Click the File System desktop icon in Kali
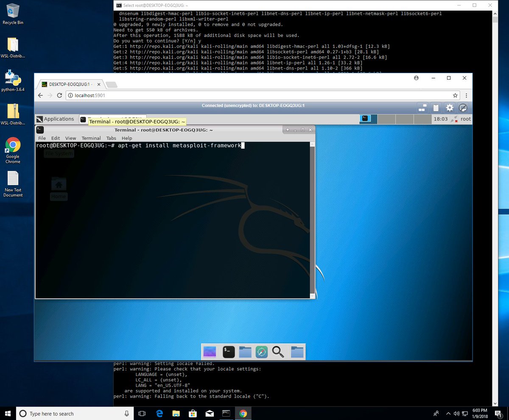The height and width of the screenshot is (420, 509). pyautogui.click(x=59, y=153)
